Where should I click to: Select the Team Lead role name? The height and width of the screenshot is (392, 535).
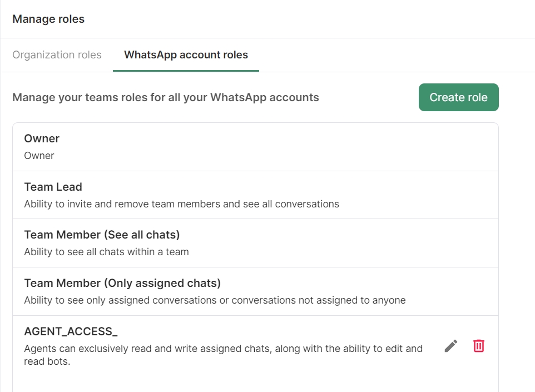53,187
